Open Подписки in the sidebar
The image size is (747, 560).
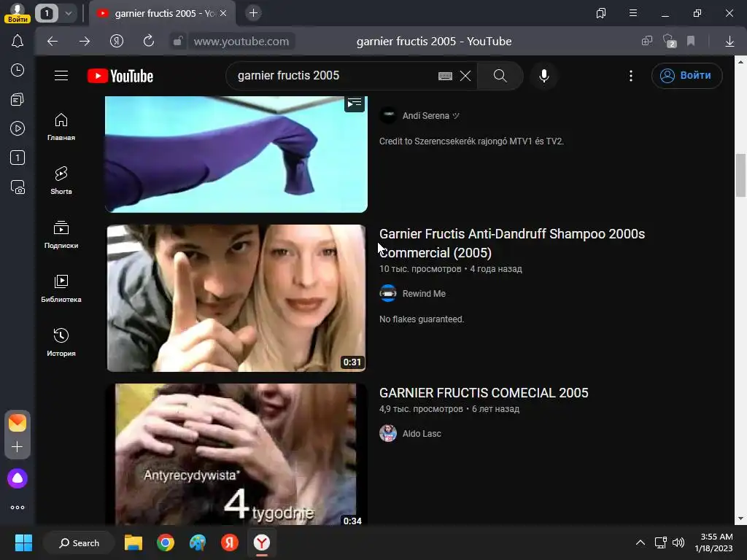[x=61, y=234]
